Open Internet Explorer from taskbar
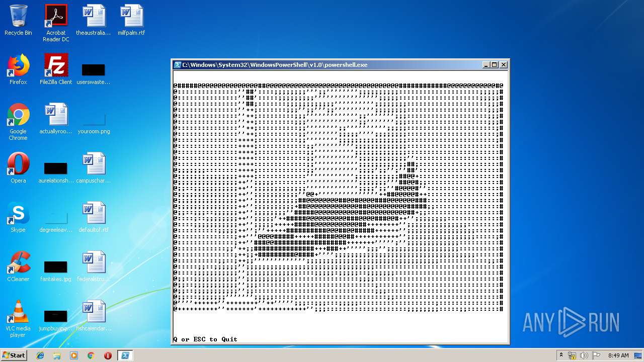644x362 pixels. coord(40,355)
